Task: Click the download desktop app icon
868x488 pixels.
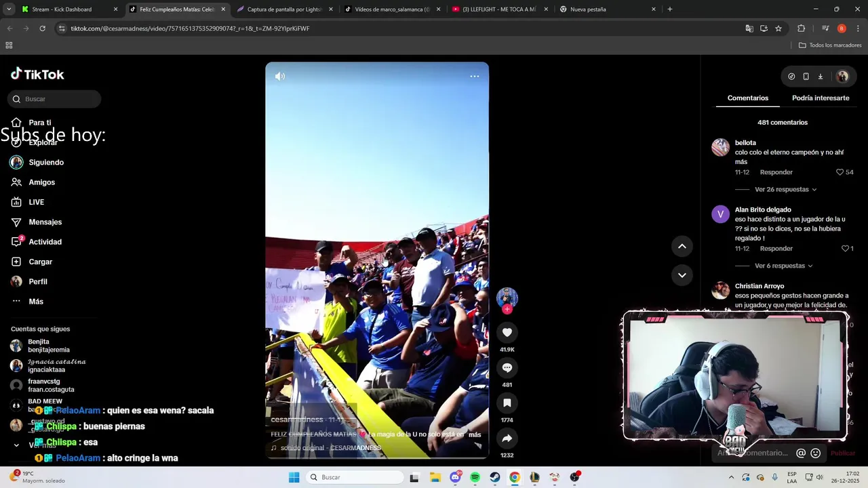Action: click(x=820, y=77)
